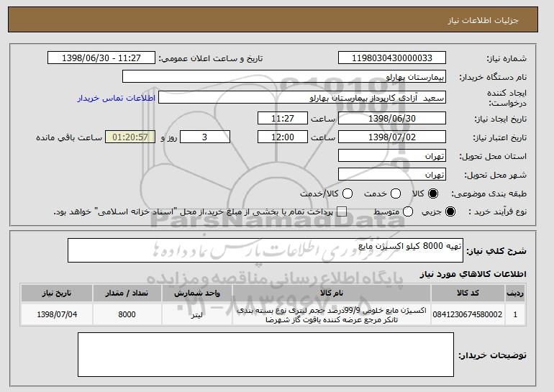
Task: Click row number 1 cell
Action: tap(515, 314)
